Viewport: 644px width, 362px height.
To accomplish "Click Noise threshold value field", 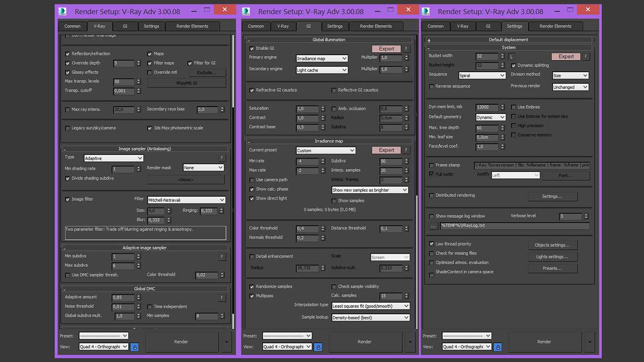I will (123, 307).
